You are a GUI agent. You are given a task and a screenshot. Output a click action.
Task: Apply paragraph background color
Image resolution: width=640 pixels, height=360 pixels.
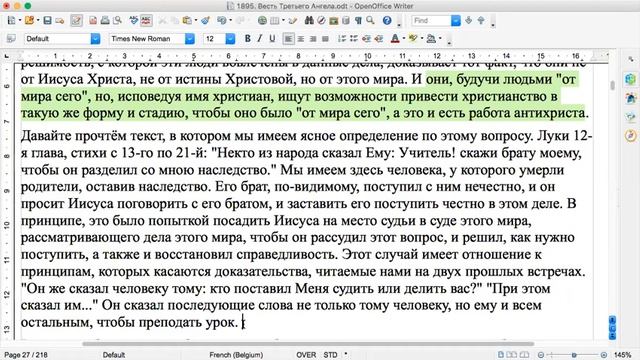tap(431, 39)
